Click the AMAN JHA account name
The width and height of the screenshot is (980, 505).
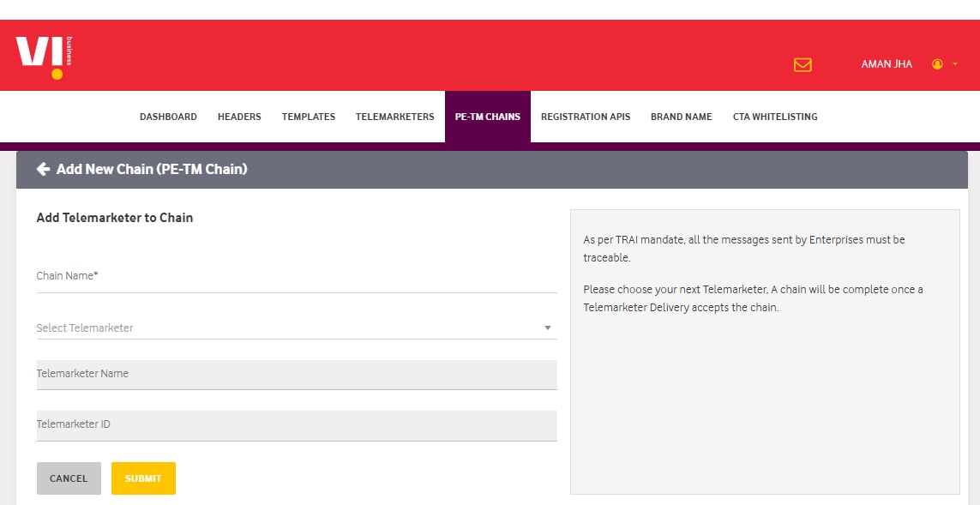point(886,63)
